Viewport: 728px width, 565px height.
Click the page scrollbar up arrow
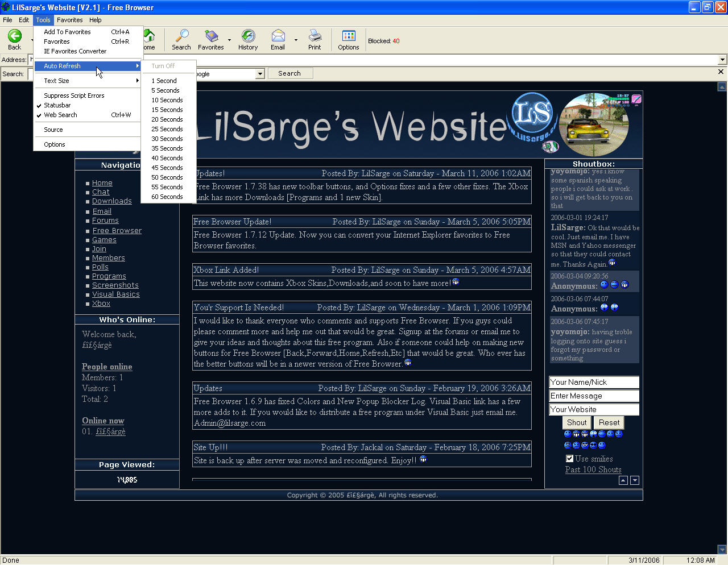[x=722, y=87]
